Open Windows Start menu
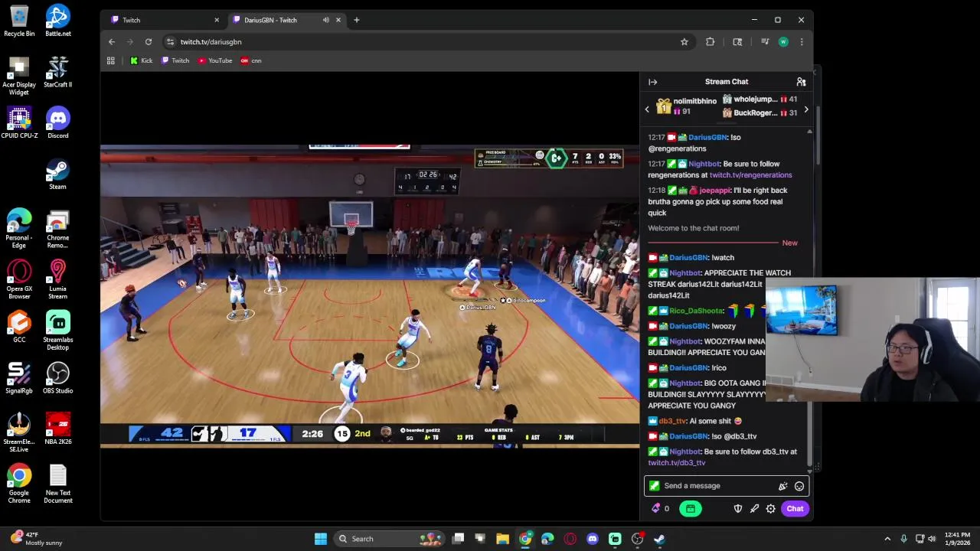The image size is (980, 551). (321, 539)
